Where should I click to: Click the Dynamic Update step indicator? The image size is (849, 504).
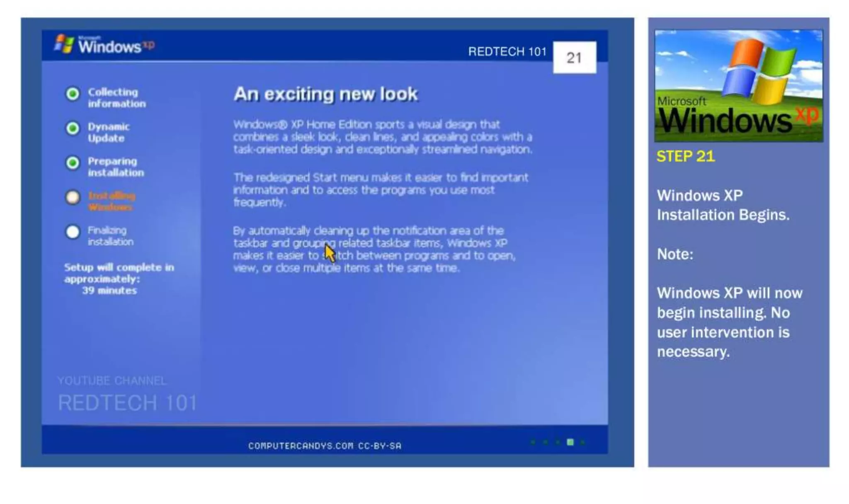pyautogui.click(x=73, y=128)
